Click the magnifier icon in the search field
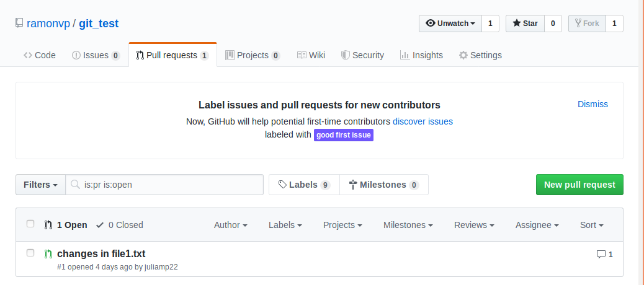 [75, 185]
